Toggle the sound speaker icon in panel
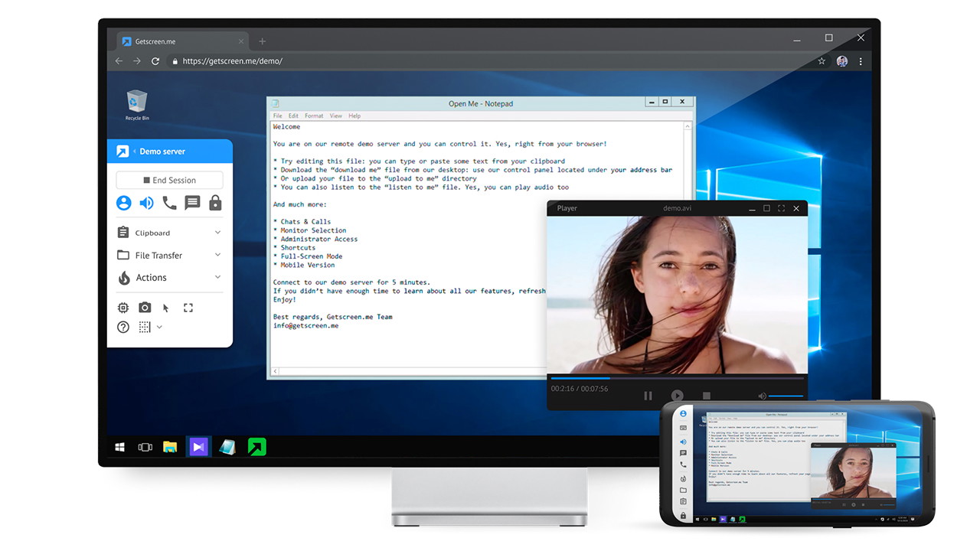Screen dimensions: 980x551 146,203
